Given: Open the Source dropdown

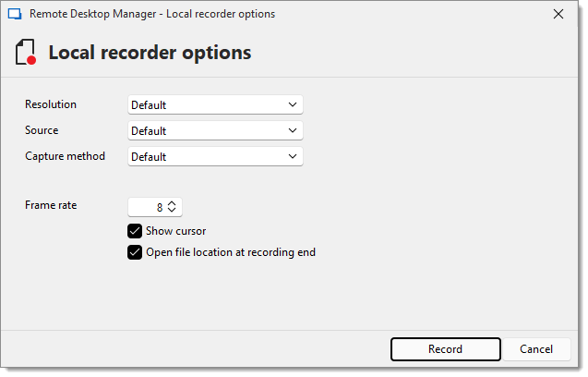Looking at the screenshot, I should (x=215, y=130).
